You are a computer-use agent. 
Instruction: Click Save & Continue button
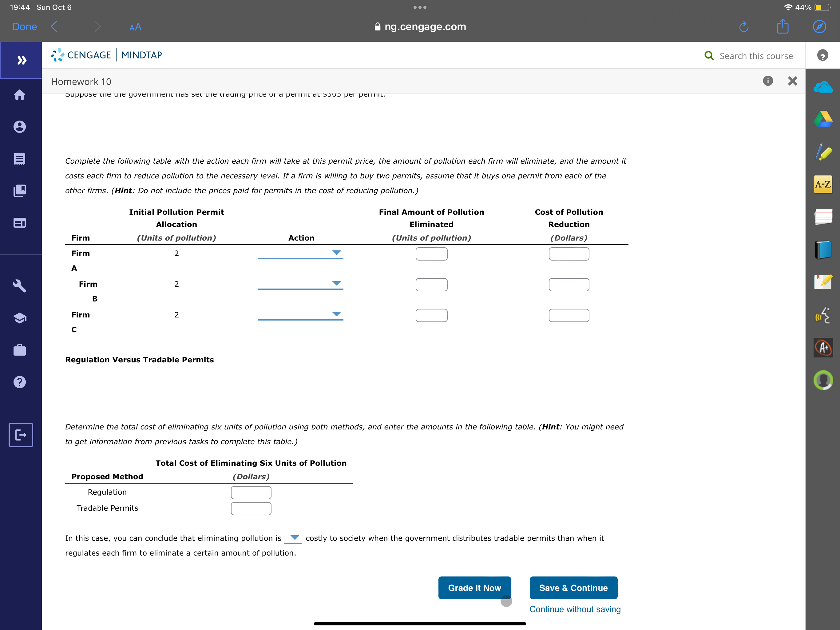coord(573,588)
